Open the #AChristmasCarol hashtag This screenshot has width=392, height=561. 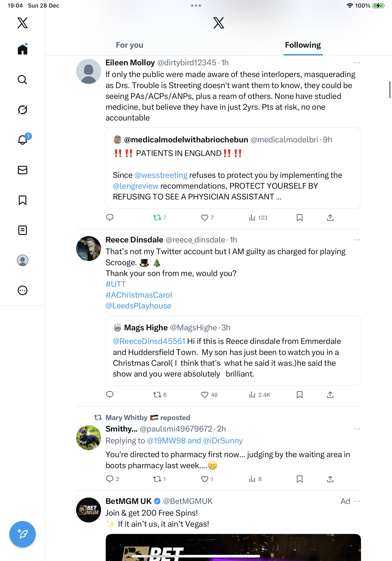coord(139,295)
